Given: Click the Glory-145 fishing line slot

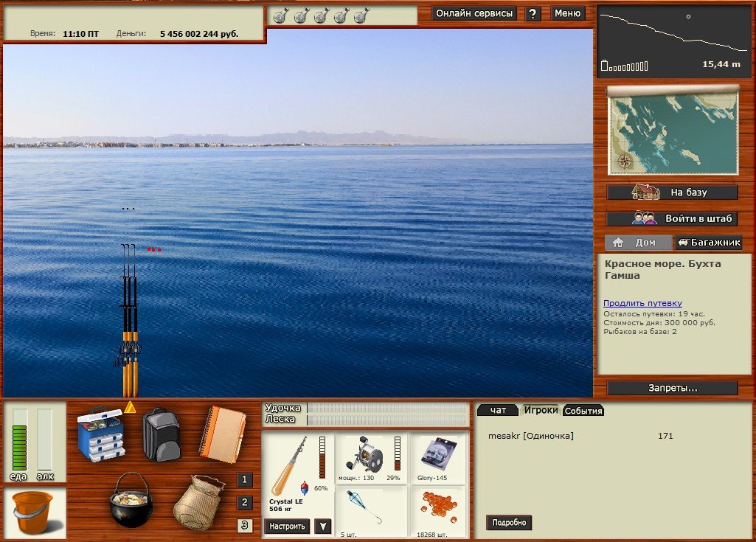Looking at the screenshot, I should pyautogui.click(x=438, y=458).
